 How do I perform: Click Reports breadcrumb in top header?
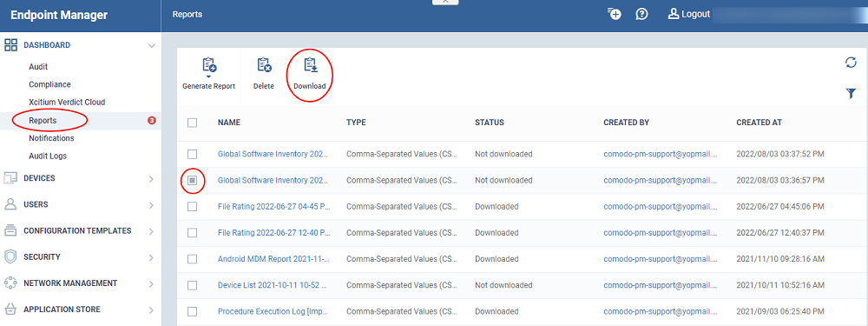[187, 15]
